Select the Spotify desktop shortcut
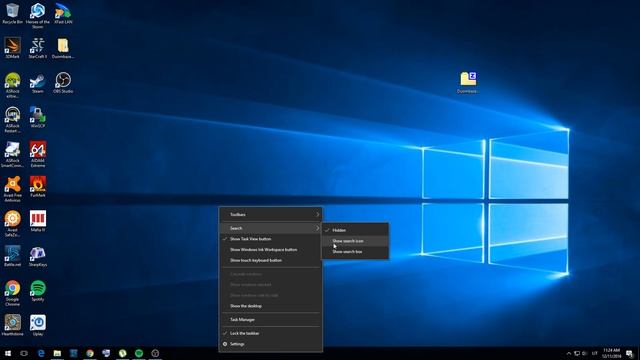 click(x=38, y=291)
